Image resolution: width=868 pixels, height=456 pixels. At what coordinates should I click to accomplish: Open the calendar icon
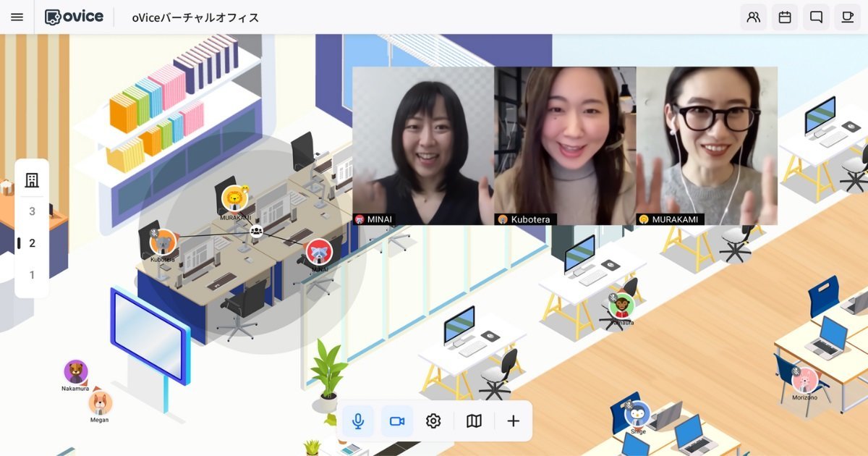[785, 17]
